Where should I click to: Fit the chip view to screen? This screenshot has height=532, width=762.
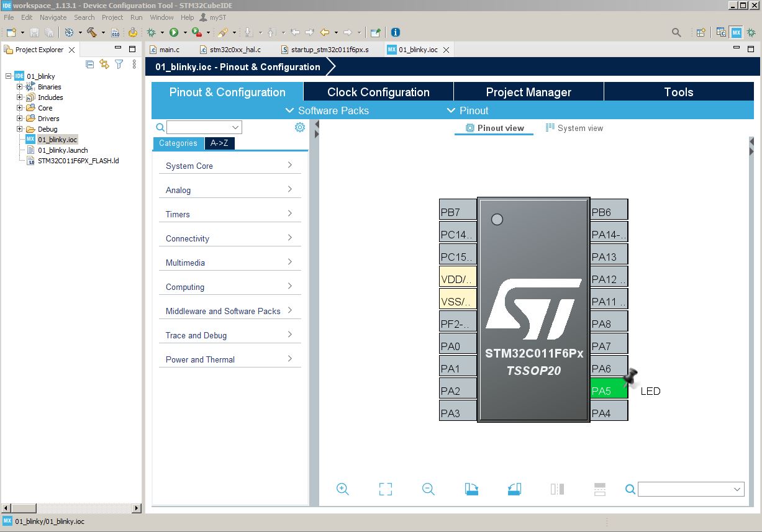tap(385, 489)
